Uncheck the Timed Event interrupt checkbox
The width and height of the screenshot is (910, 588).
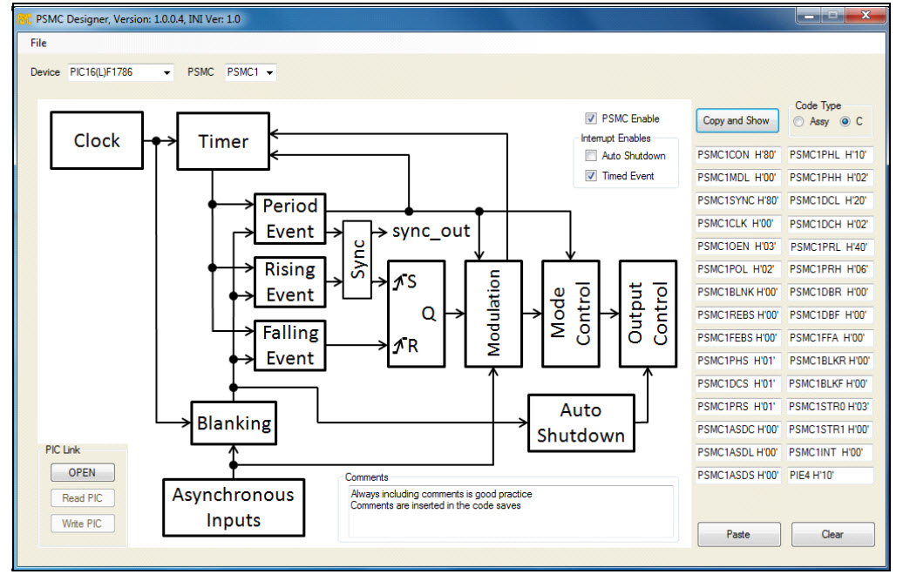[591, 176]
